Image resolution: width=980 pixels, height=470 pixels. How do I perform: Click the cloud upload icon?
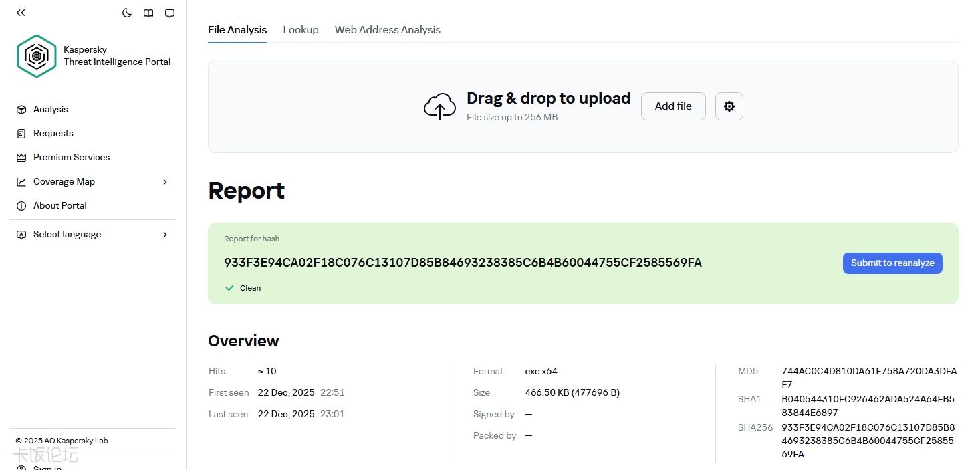click(439, 106)
